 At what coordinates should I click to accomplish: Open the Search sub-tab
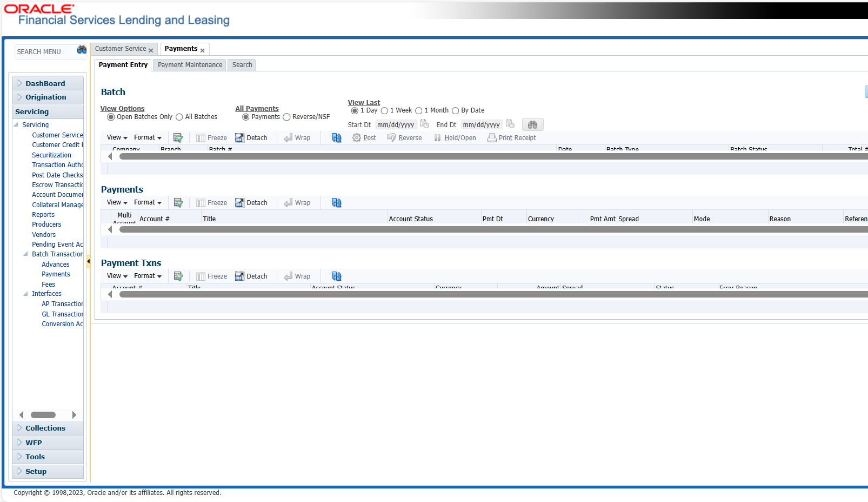click(x=242, y=65)
